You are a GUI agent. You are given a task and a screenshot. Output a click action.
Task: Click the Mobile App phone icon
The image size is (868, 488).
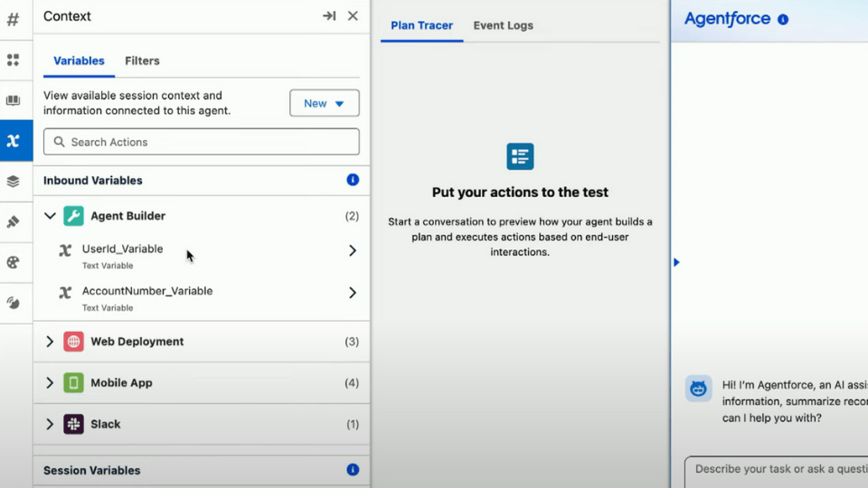(73, 383)
